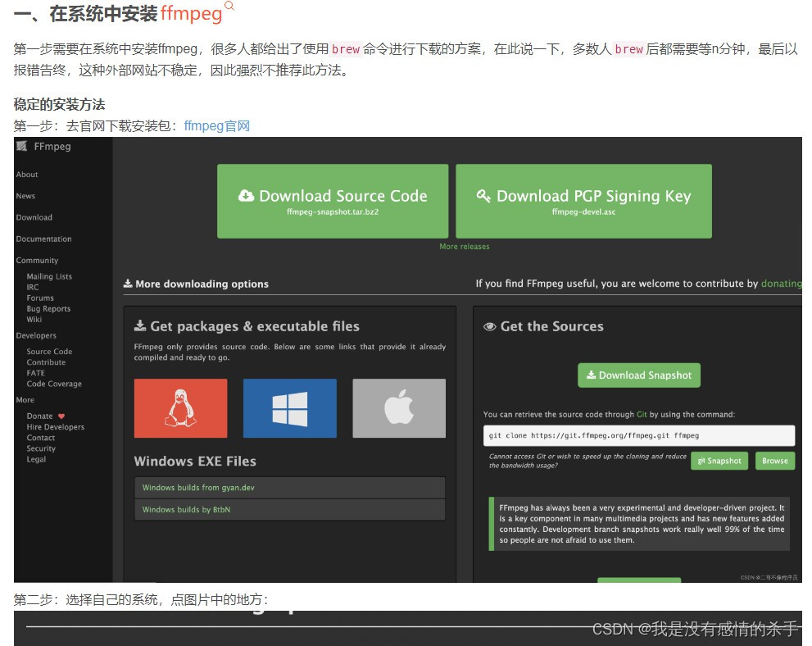812x646 pixels.
Task: Go to Forums in sidebar
Action: 40,298
